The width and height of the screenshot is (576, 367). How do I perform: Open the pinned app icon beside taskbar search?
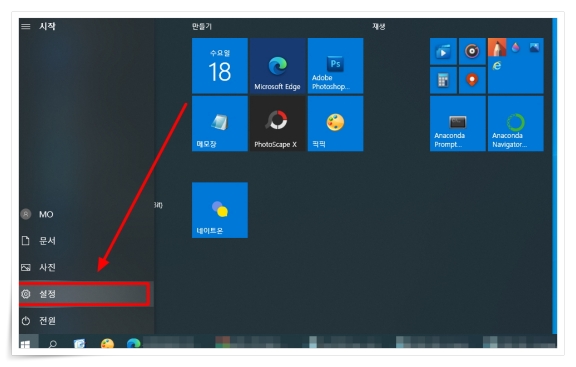(79, 343)
